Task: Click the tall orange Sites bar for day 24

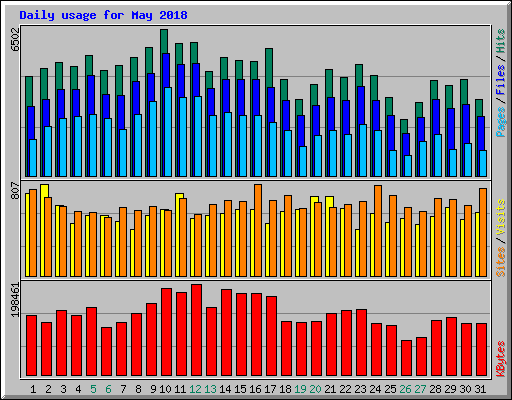Action: click(x=378, y=231)
